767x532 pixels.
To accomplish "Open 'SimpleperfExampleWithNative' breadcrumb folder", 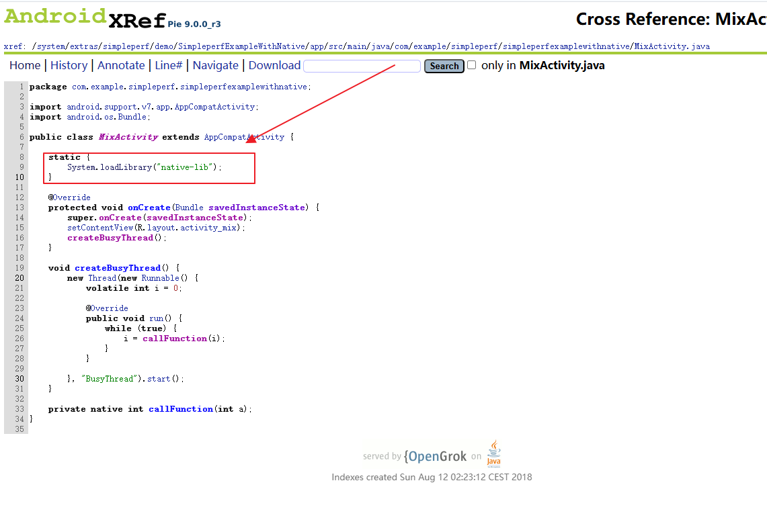I will 241,46.
